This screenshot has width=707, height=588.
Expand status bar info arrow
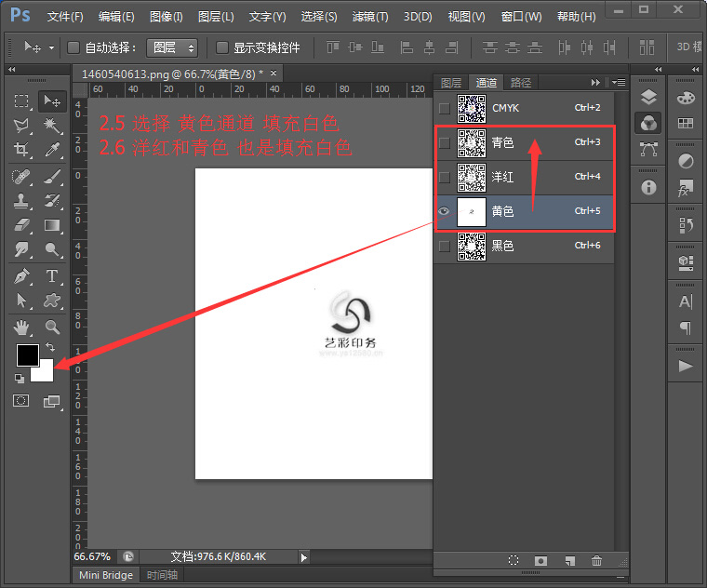tap(303, 556)
